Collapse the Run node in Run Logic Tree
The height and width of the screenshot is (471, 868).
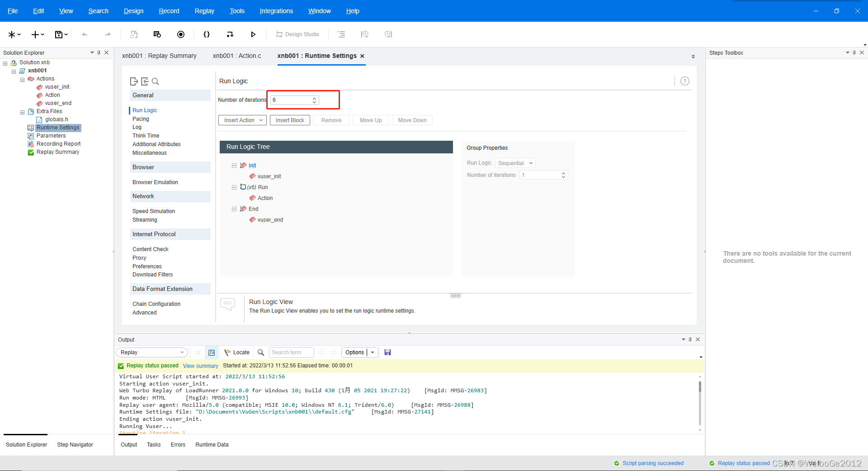[234, 187]
